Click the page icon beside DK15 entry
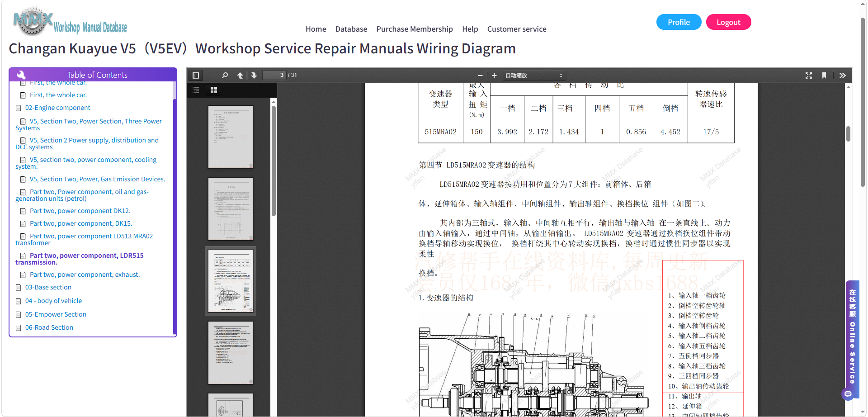This screenshot has width=868, height=417. click(23, 224)
